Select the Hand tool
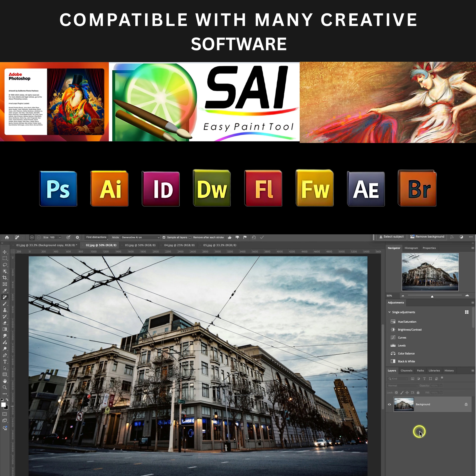476x476 pixels. [x=5, y=381]
